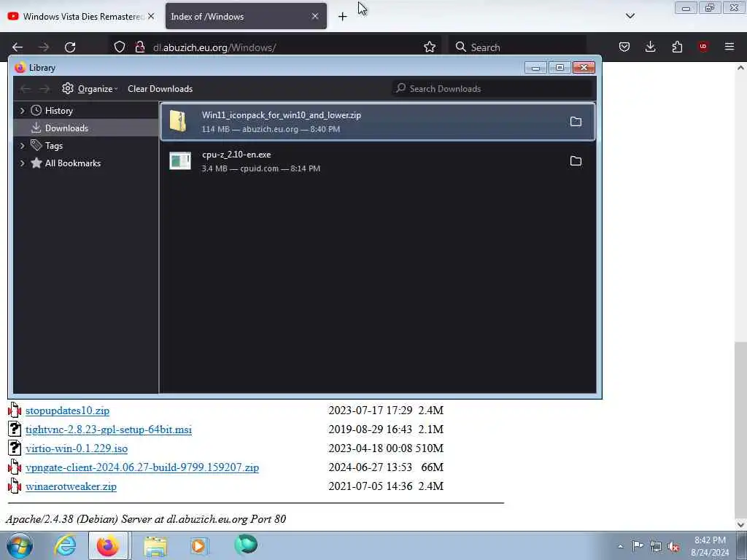Click Clear Downloads in Library

(160, 88)
